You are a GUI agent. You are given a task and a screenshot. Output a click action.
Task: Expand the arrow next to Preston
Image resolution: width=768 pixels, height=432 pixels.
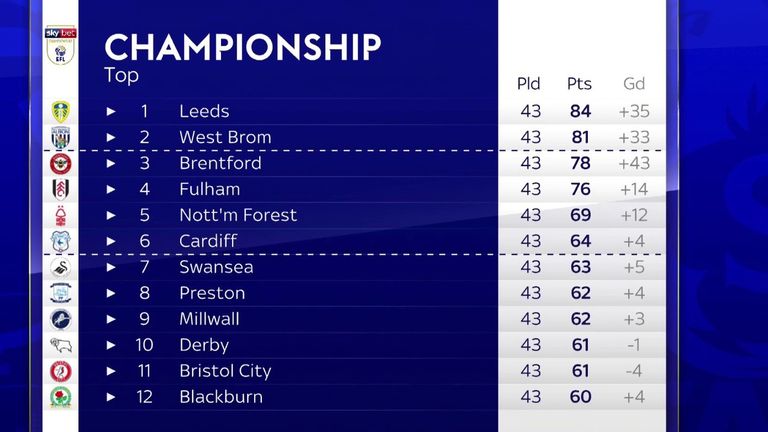click(x=111, y=293)
